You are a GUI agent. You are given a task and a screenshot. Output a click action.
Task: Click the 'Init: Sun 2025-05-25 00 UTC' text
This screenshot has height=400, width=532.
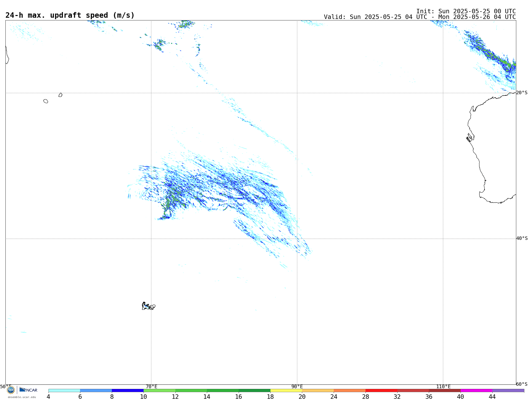[x=466, y=11]
